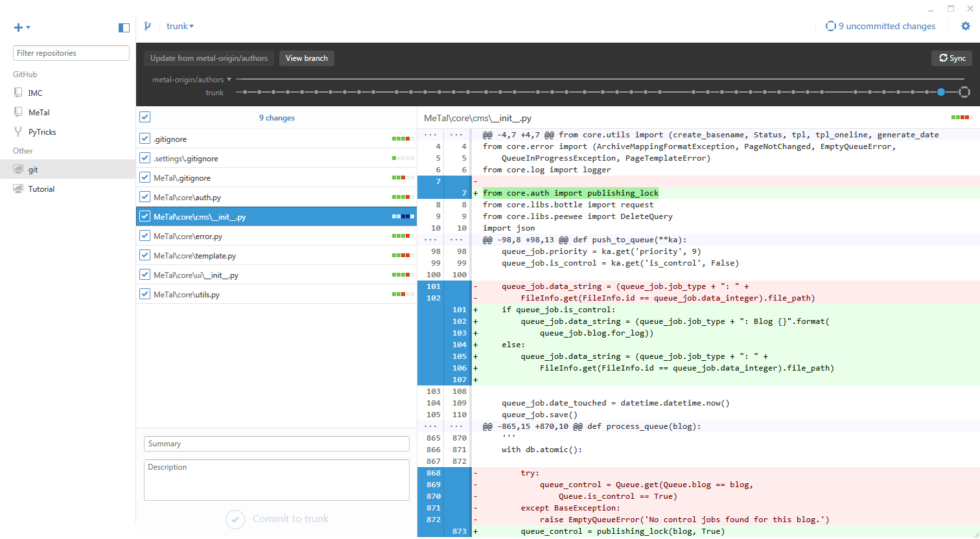Open the trunk branch dropdown
This screenshot has width=980, height=539.
(x=180, y=26)
